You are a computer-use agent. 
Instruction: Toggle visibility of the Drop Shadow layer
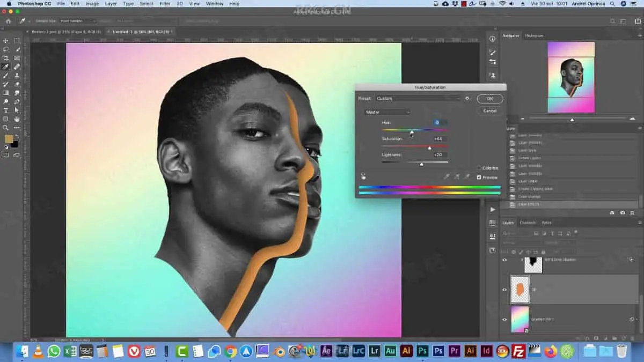[x=504, y=260]
